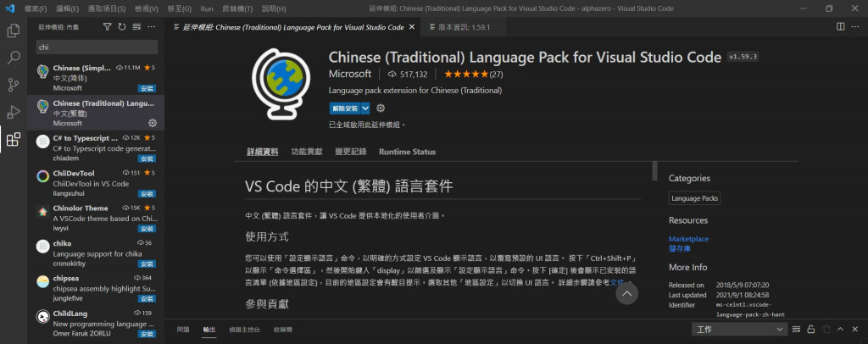Toggle output auto-scroll lock icon
The height and width of the screenshot is (344, 868).
(x=811, y=329)
